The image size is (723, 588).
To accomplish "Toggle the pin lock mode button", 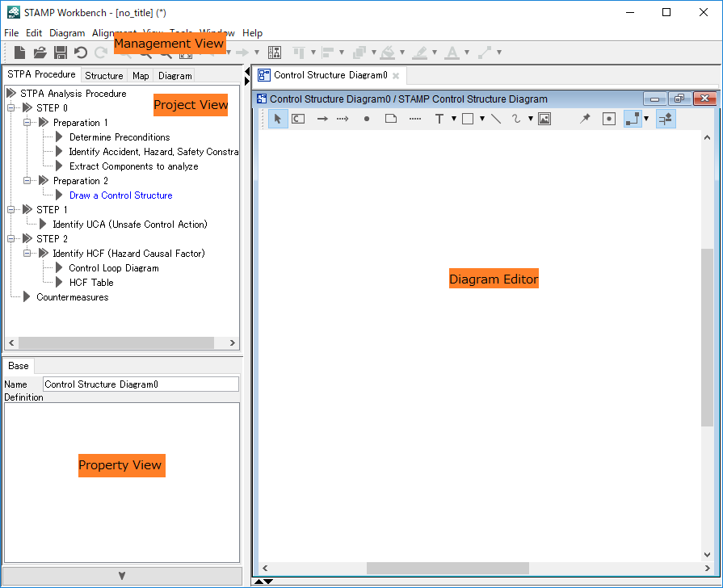I will pos(585,119).
